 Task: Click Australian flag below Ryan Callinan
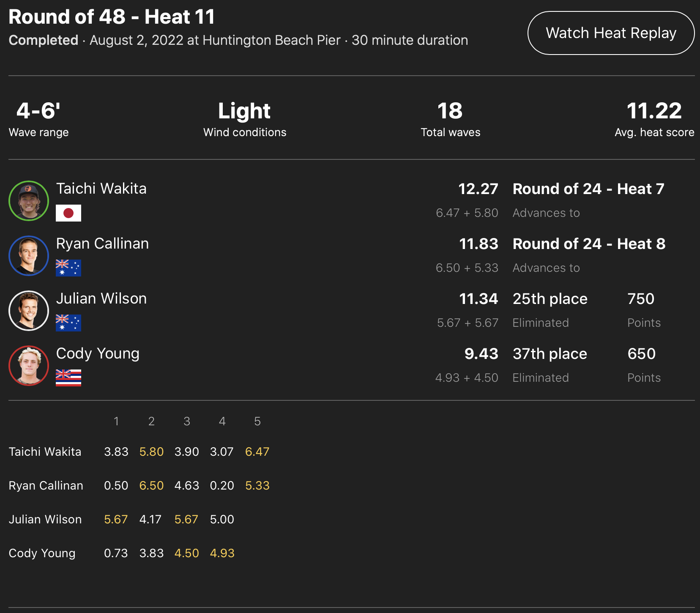click(x=68, y=268)
